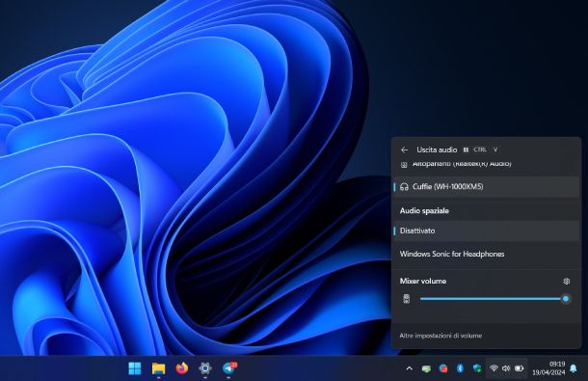Open Altre impostazioni di volume link
Viewport: 588px width, 381px height.
[441, 336]
